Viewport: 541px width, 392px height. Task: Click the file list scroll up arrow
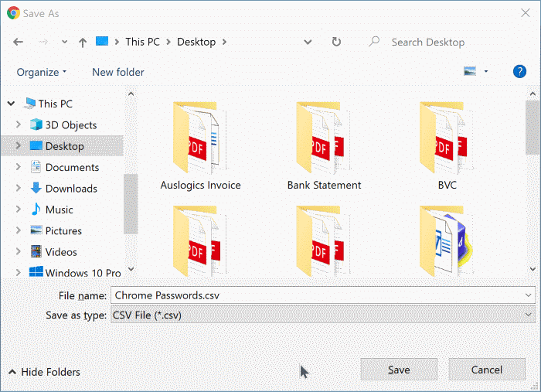coord(532,94)
